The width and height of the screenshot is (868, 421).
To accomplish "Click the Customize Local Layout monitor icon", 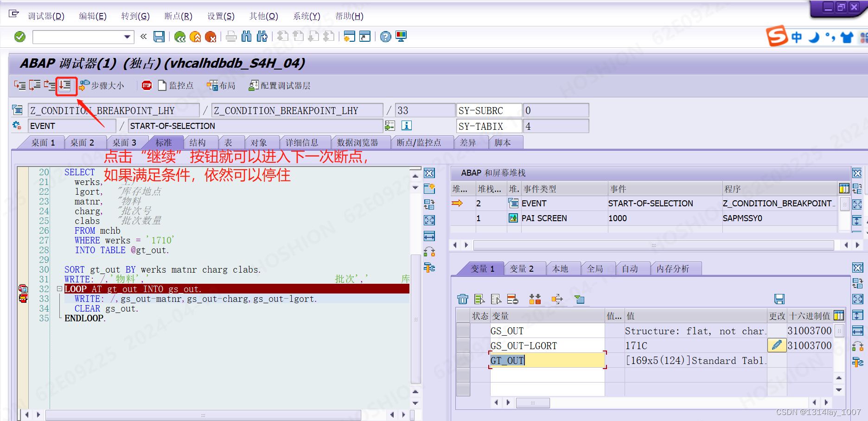I will (401, 37).
